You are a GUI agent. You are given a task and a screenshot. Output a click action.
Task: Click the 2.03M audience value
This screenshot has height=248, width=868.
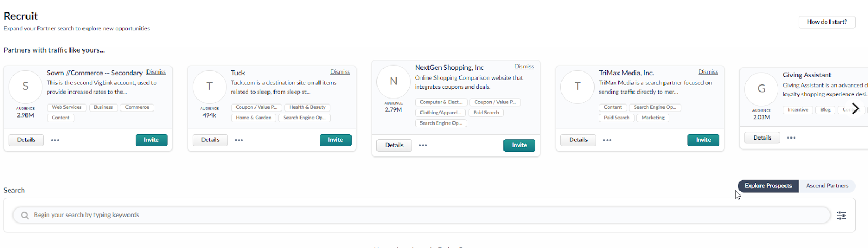click(x=762, y=118)
